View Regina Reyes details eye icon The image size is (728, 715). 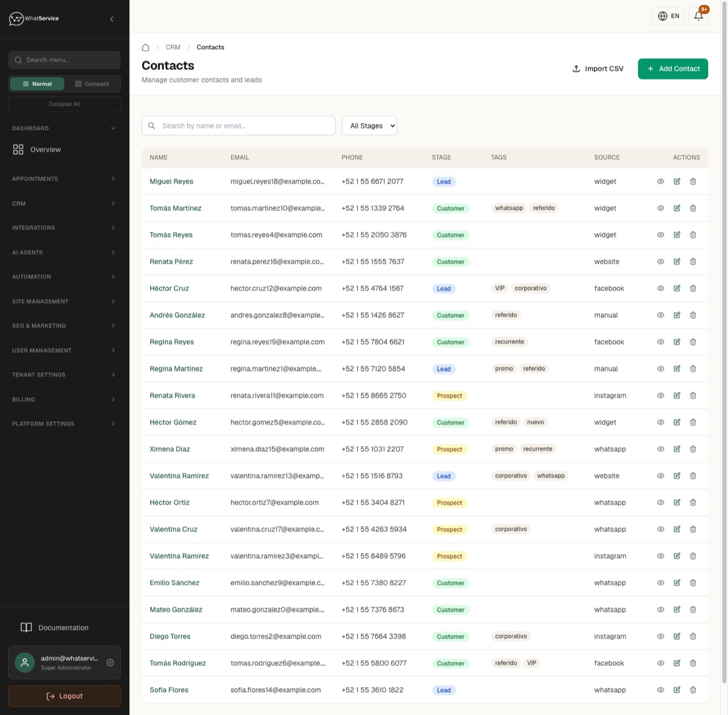pyautogui.click(x=660, y=342)
